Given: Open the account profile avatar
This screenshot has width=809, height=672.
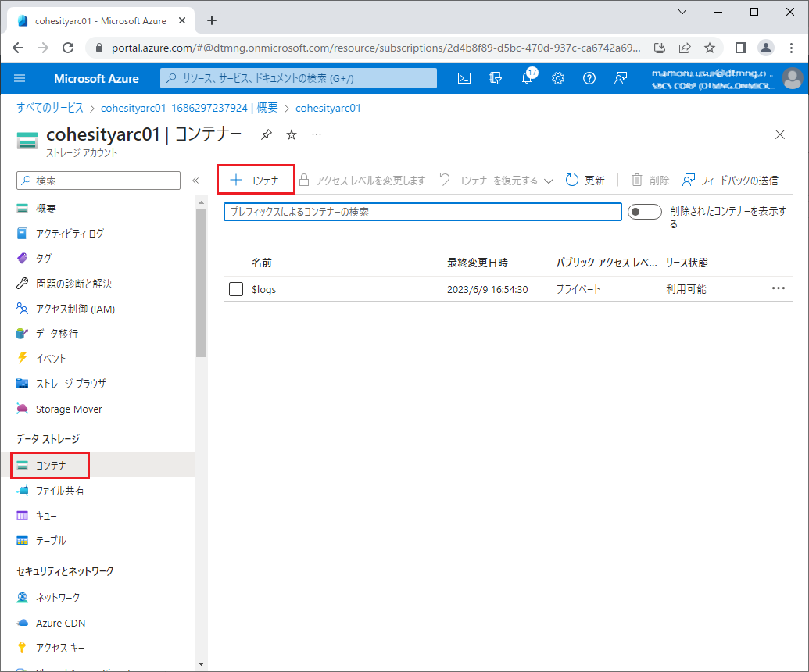Looking at the screenshot, I should tap(792, 78).
